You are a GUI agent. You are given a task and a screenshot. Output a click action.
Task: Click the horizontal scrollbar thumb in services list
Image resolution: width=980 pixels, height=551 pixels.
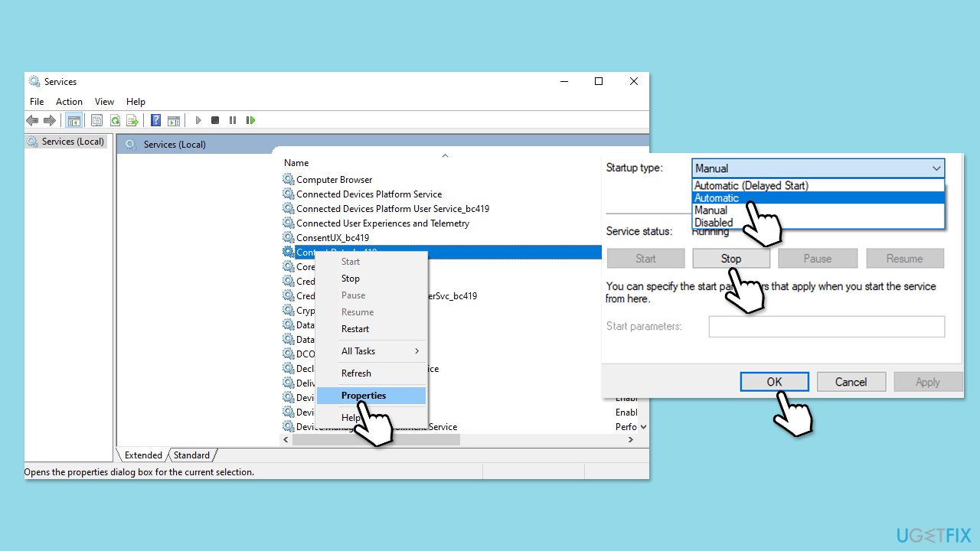[376, 440]
